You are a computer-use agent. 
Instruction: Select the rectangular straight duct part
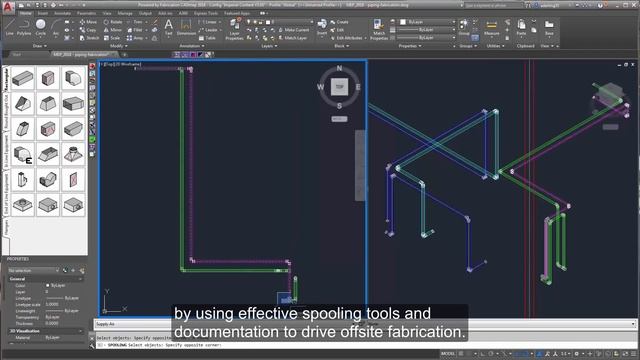pyautogui.click(x=23, y=78)
